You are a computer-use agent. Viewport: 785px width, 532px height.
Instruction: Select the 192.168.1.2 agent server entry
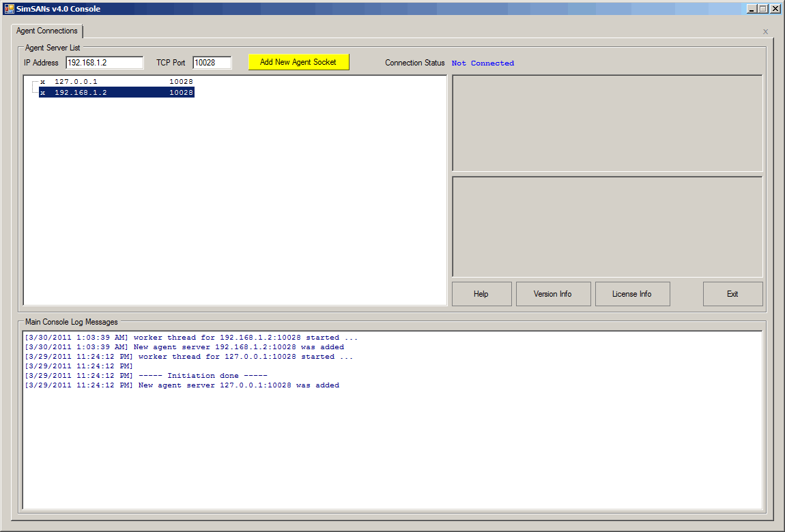pyautogui.click(x=81, y=93)
